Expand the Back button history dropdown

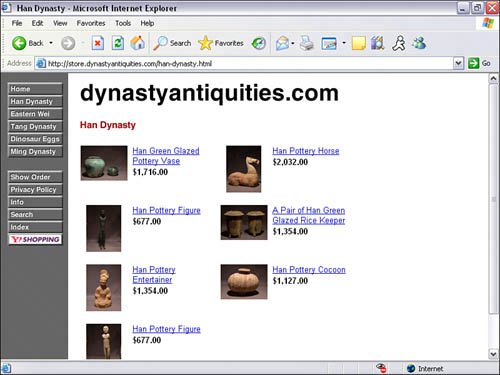[x=51, y=43]
